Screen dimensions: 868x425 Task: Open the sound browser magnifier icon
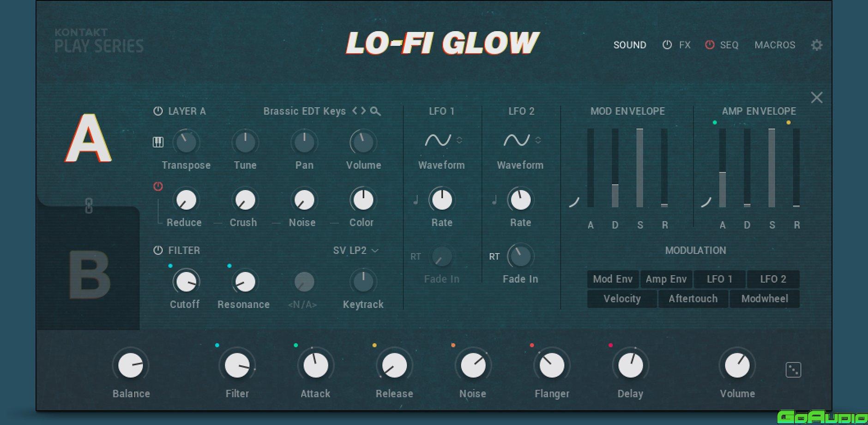375,111
